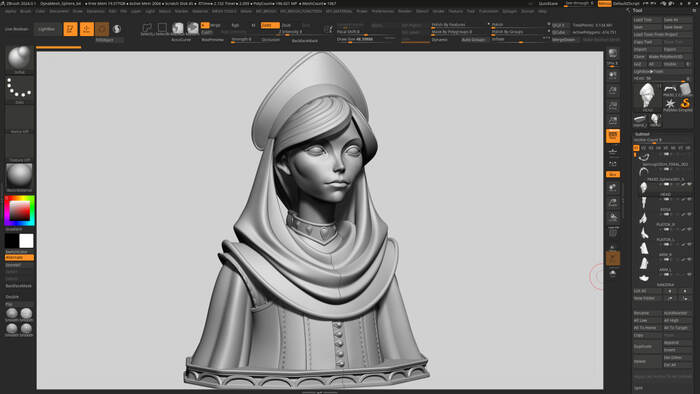Open the Document menu
This screenshot has height=394, width=700.
tap(59, 11)
